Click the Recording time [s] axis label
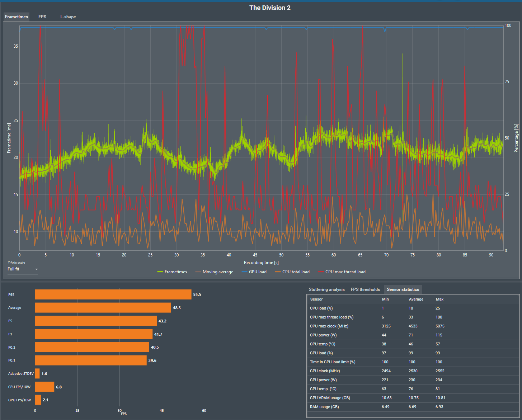 261,263
